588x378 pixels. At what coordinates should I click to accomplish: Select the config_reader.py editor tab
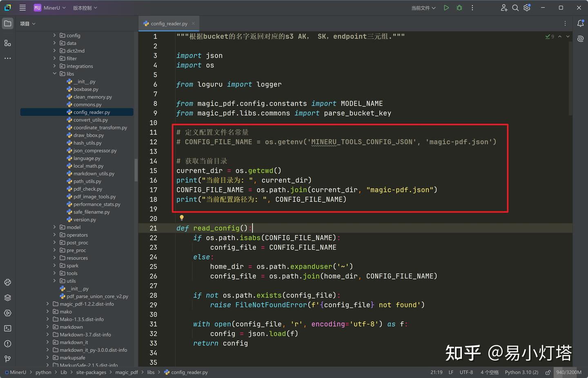click(168, 24)
